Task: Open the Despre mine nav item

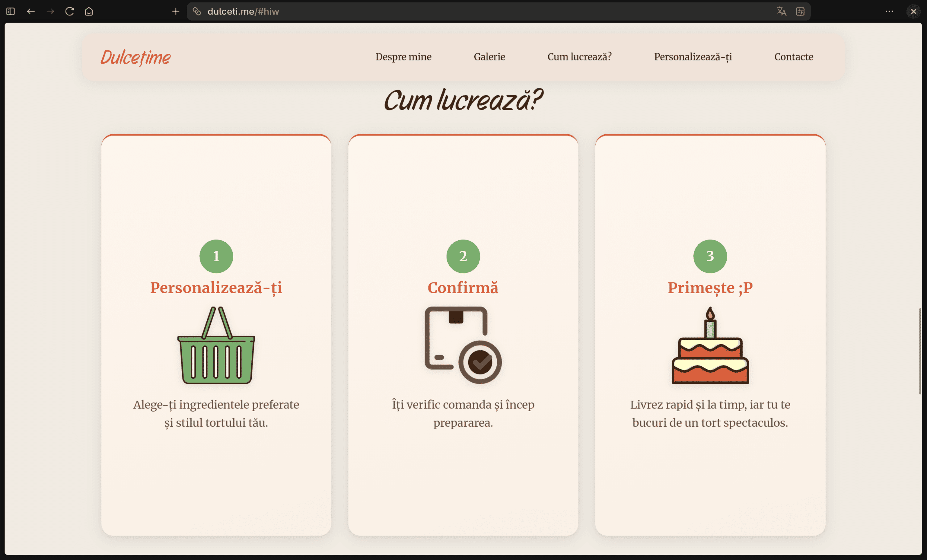Action: click(403, 57)
